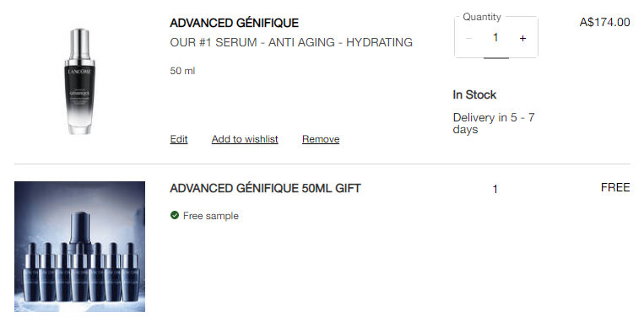This screenshot has width=644, height=328.
Task: Increase quantity with the plus button
Action: pos(522,38)
